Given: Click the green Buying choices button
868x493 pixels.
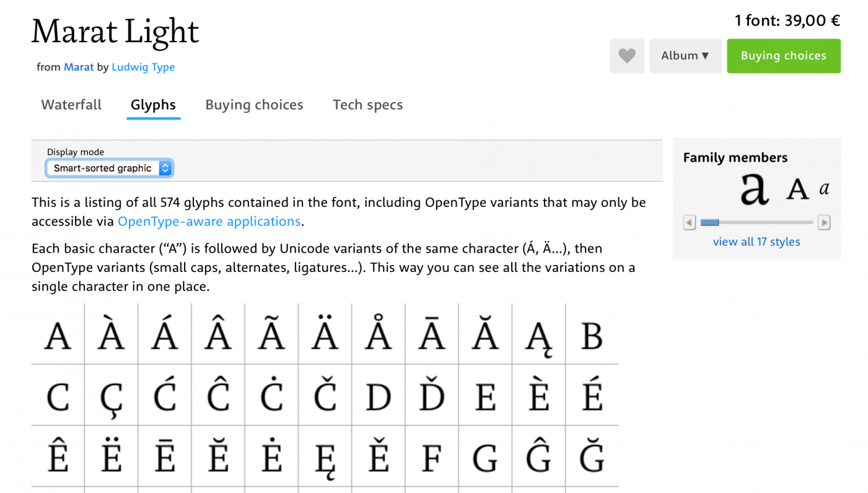Looking at the screenshot, I should click(x=784, y=56).
